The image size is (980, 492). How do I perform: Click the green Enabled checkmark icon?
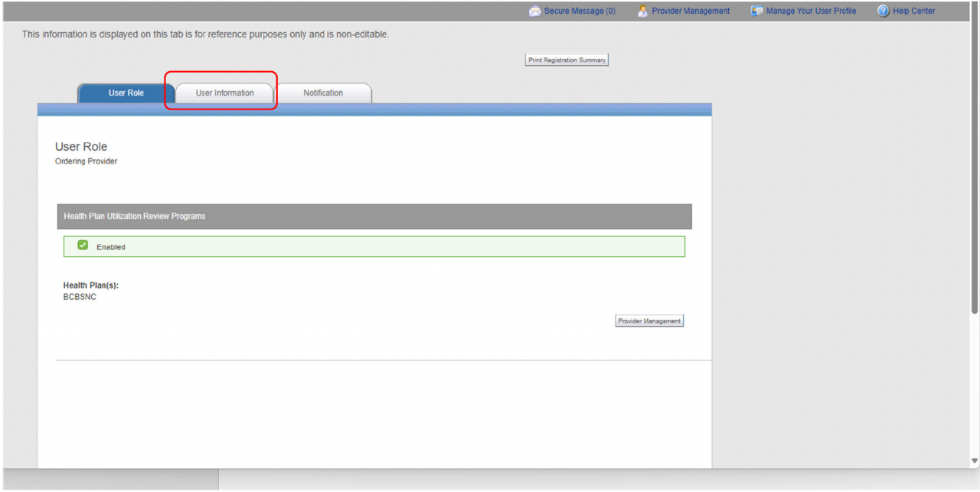click(x=83, y=246)
